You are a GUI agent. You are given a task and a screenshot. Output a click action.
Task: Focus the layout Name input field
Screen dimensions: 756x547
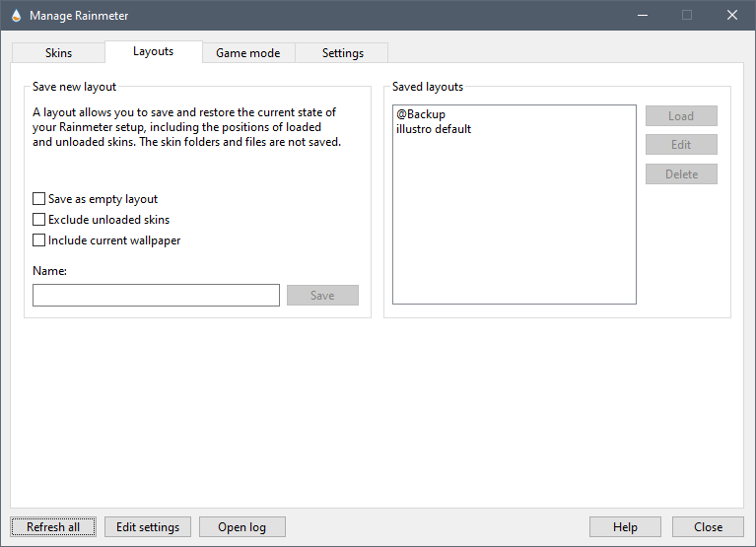(x=156, y=295)
